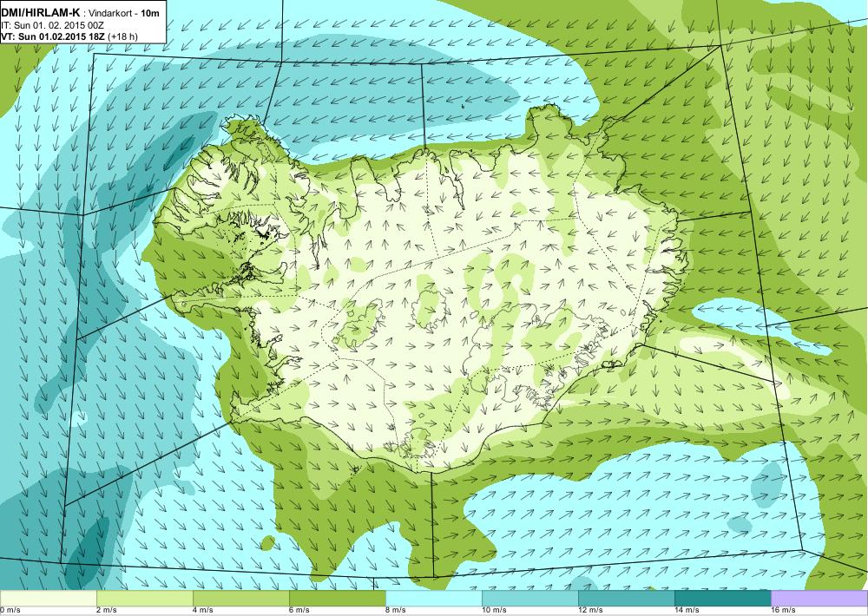This screenshot has height=616, width=868.
Task: Click the light green 2–4 m/s legend swatch
Action: tap(145, 598)
